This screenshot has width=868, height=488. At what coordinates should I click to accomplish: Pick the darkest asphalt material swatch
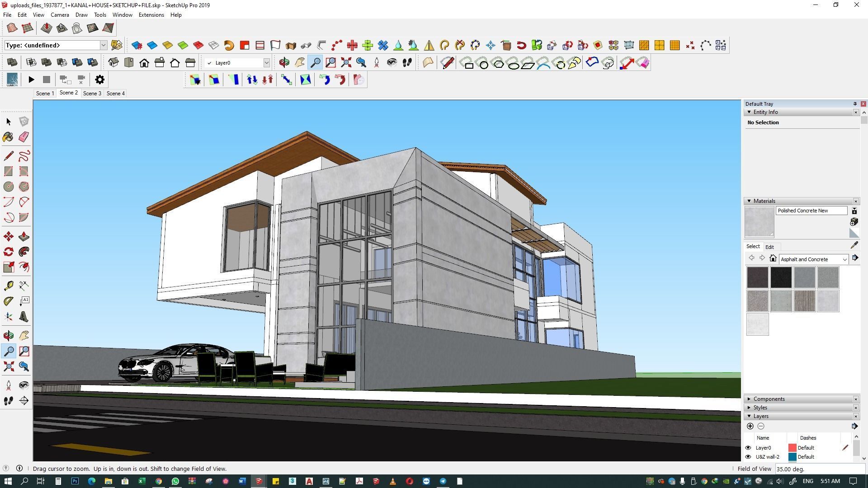(781, 277)
